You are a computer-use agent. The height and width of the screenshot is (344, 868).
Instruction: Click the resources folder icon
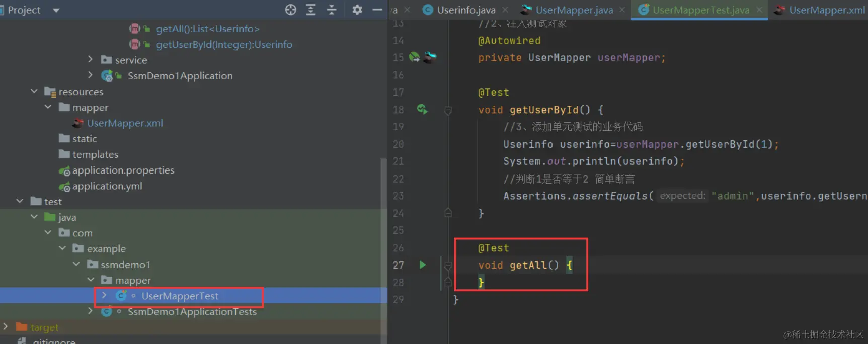(50, 92)
